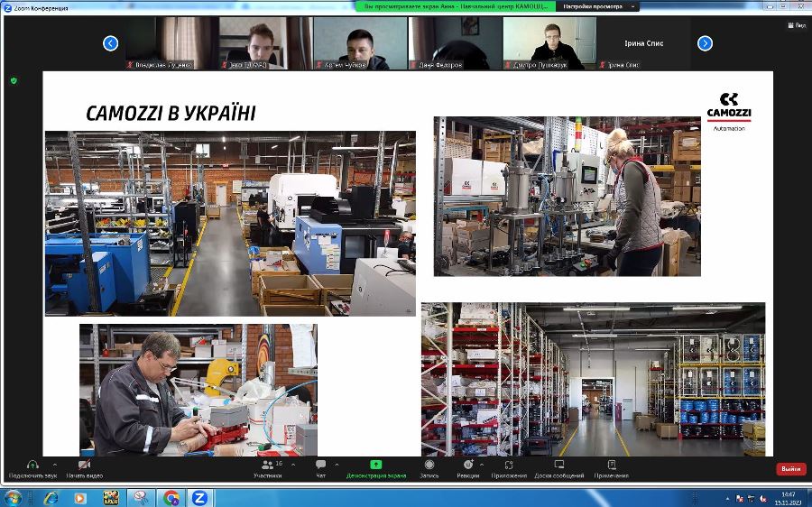812x507 pixels.
Task: Go to next participants in video strip
Action: click(x=705, y=43)
